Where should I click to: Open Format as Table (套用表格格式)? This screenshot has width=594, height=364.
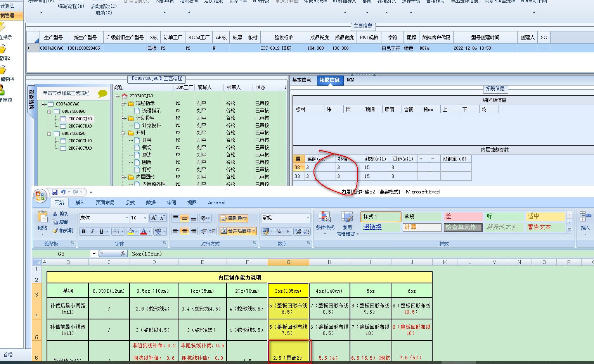(x=347, y=224)
